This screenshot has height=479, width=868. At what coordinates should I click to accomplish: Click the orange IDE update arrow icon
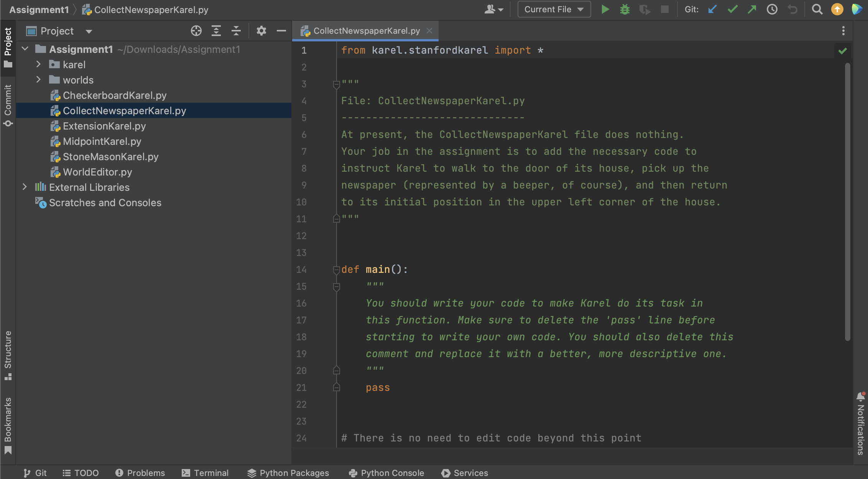click(x=837, y=10)
